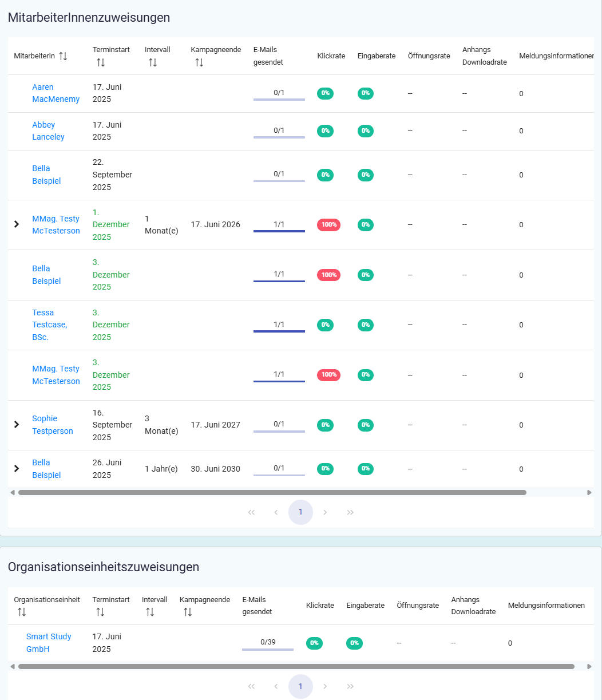This screenshot has height=700, width=602.
Task: Expand the MMag. Testy McTesterson 1 Monat(e) row
Action: (17, 224)
